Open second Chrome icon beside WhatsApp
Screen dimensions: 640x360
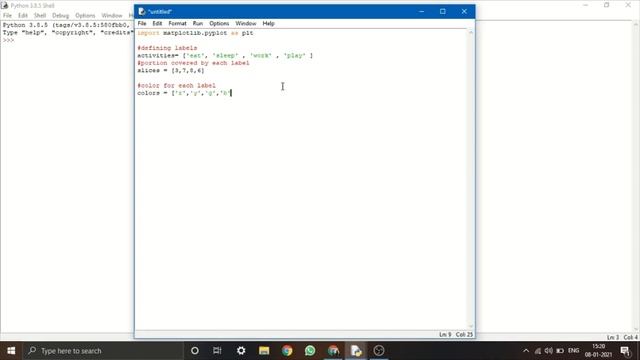coord(333,351)
